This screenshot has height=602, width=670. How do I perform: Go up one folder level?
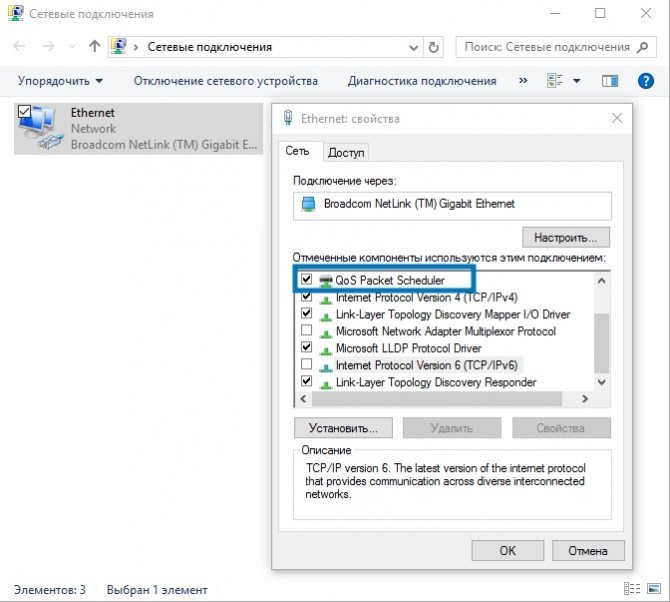coord(94,46)
